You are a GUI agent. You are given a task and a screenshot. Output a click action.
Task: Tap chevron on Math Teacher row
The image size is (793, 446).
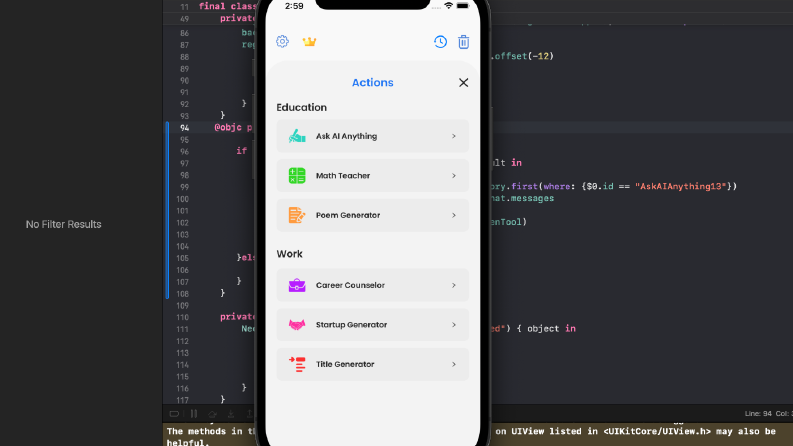[x=454, y=175]
